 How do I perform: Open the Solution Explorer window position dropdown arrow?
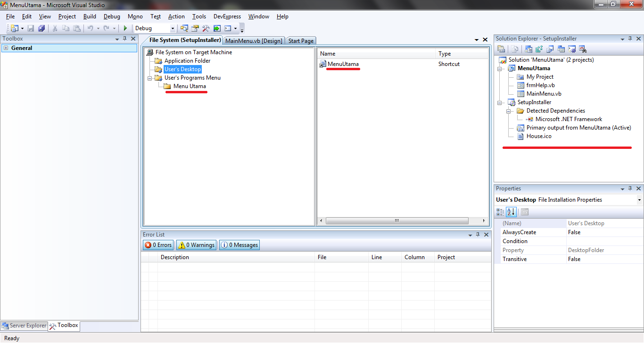(621, 39)
